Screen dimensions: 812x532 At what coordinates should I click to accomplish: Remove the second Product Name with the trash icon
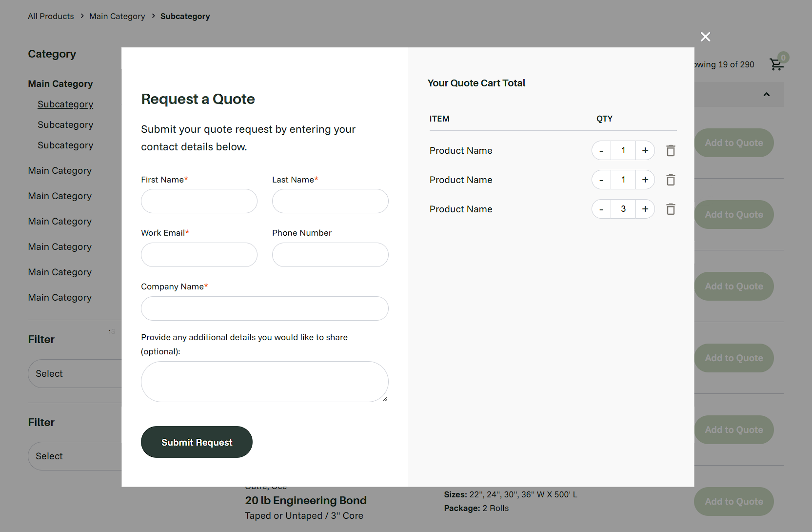click(671, 180)
